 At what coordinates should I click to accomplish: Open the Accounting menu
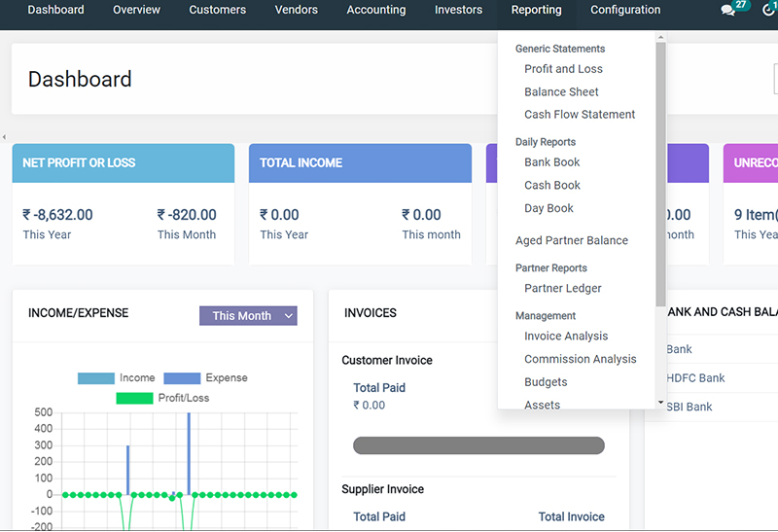tap(376, 10)
